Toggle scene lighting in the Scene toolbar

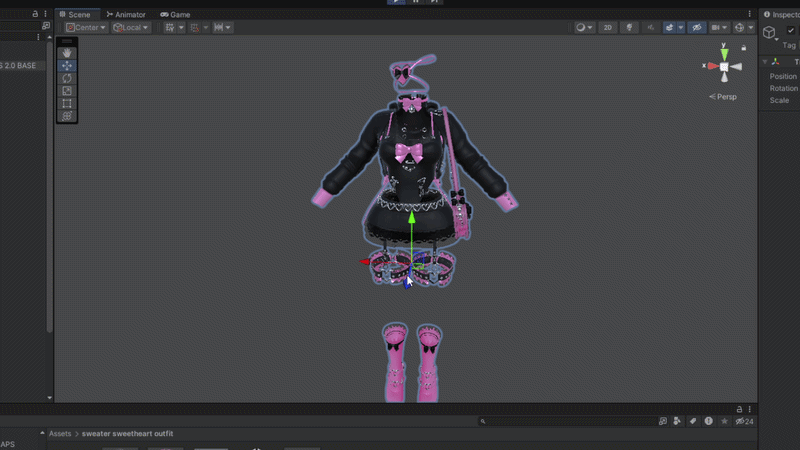click(629, 28)
